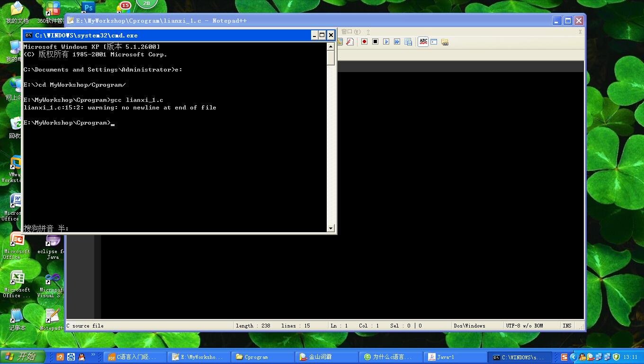Click 'Ln : 1' in the status bar
This screenshot has width=644, height=364.
click(x=339, y=326)
